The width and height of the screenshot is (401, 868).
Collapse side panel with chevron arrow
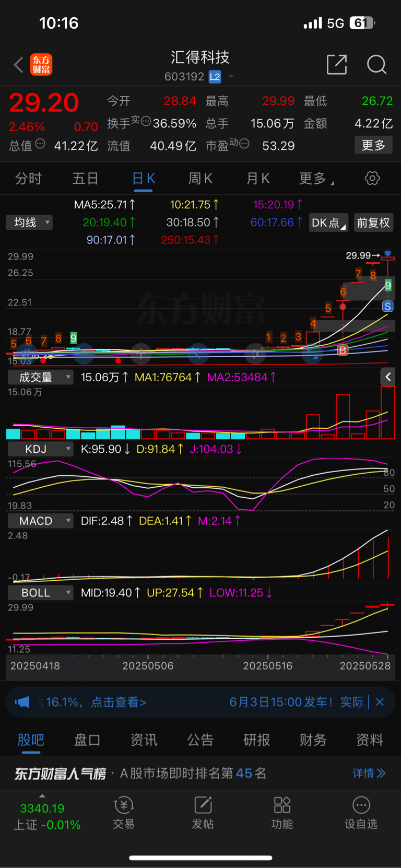(388, 377)
